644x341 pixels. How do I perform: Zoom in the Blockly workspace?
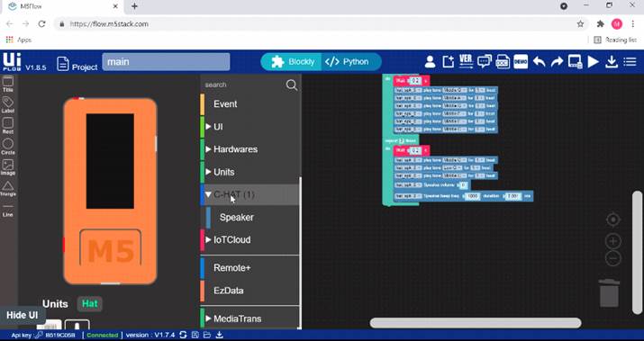[x=612, y=241]
